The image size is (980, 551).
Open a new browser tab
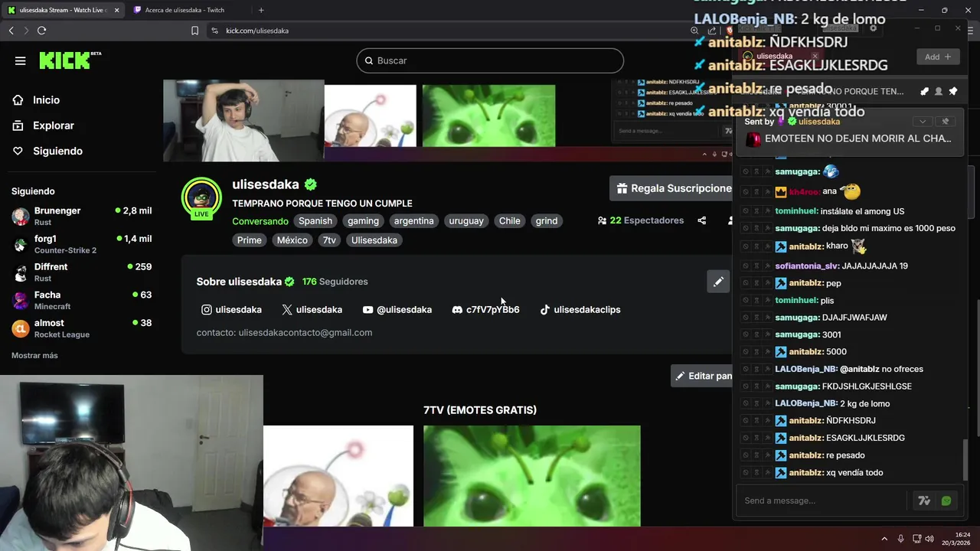(261, 10)
